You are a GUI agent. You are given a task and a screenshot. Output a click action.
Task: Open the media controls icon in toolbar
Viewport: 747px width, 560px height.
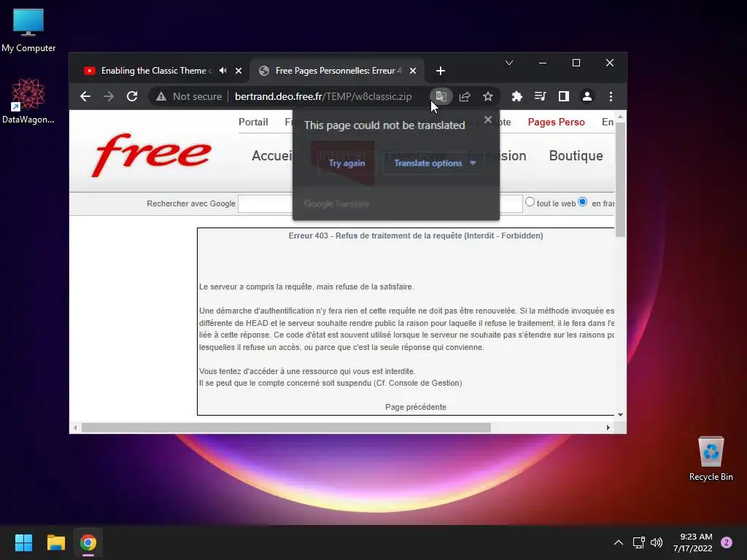coord(541,97)
